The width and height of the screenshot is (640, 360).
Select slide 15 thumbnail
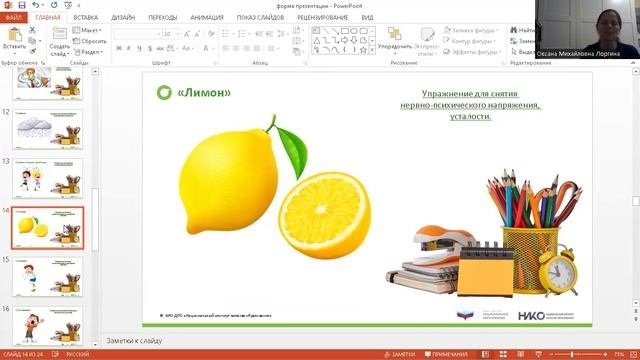tap(47, 277)
